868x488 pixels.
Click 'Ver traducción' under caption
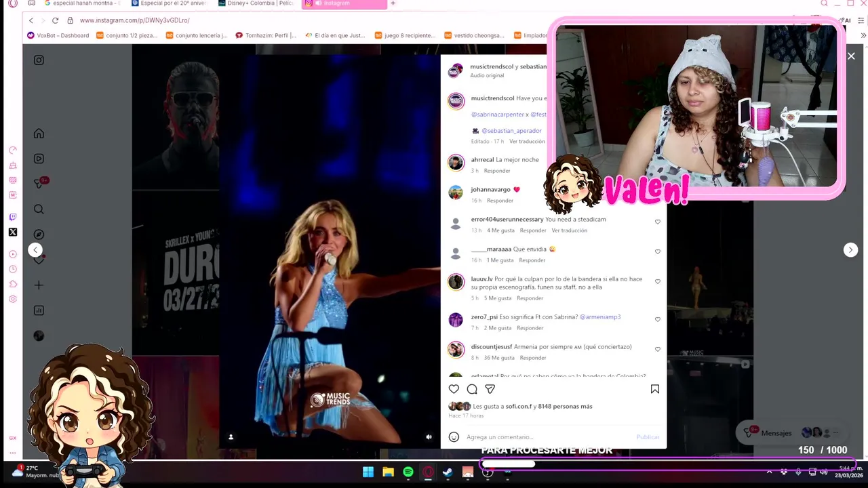(x=527, y=142)
